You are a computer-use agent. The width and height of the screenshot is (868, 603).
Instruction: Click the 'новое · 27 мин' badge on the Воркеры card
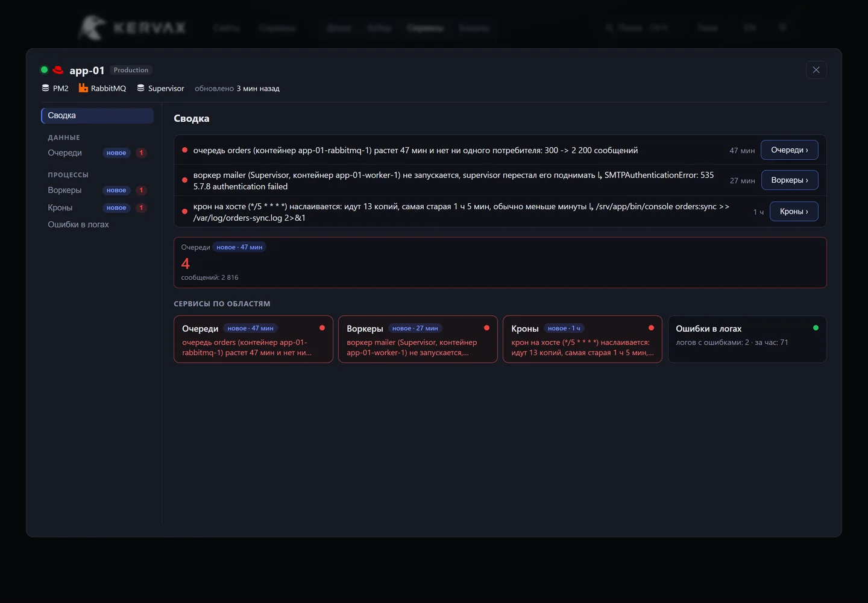click(x=415, y=329)
